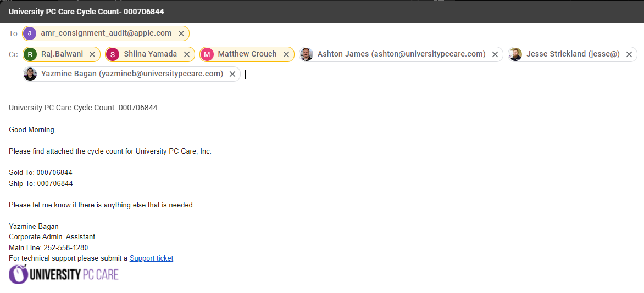
Task: Click purple 'a' avatar of amr_consignment_audit
Action: [30, 33]
